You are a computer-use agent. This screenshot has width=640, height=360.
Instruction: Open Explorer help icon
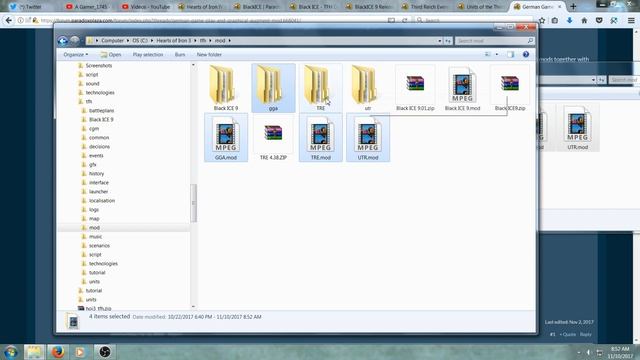[526, 54]
